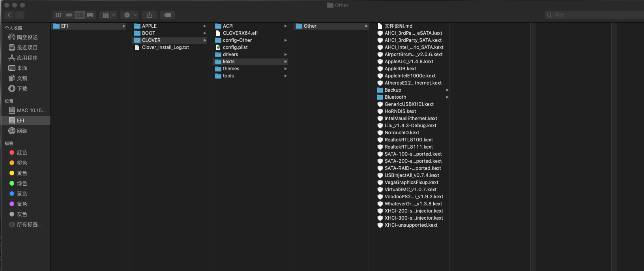Switch to gallery view in the toolbar
This screenshot has height=271, width=644.
90,15
